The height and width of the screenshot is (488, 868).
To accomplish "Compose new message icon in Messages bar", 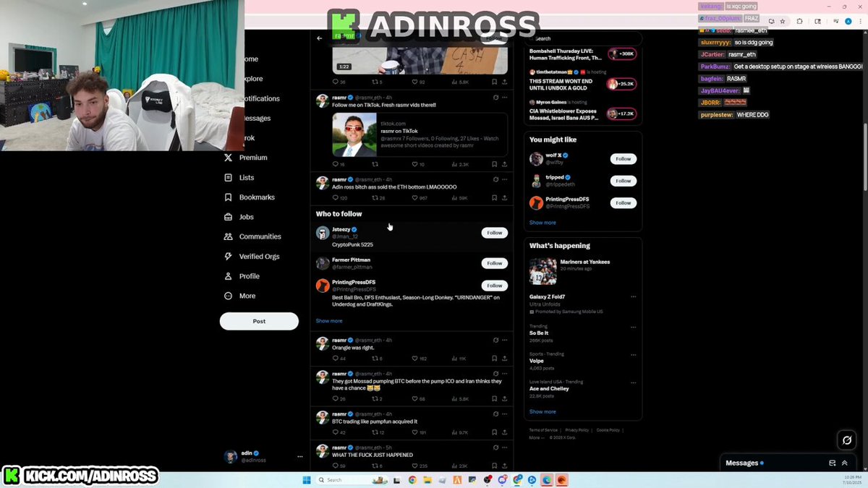I will (x=833, y=463).
